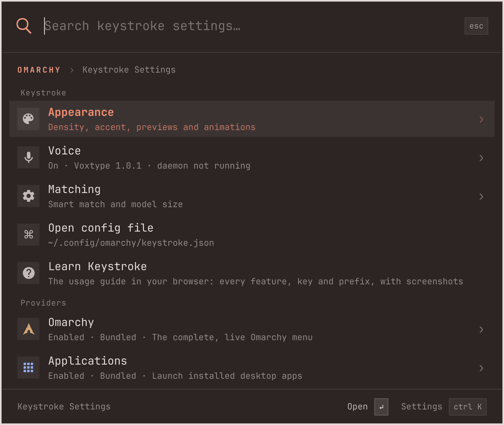Click the Applications grid icon
Screen dimensions: 504x425
(28, 367)
